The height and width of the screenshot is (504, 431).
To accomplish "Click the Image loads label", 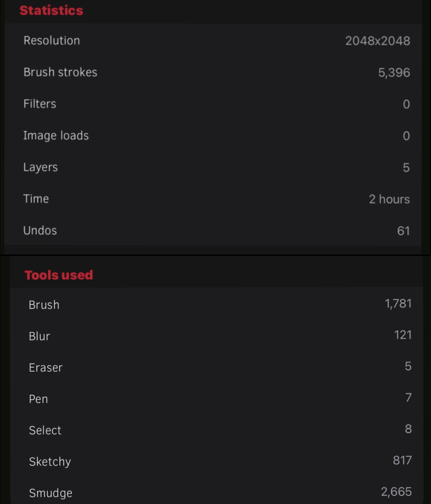I will point(56,136).
